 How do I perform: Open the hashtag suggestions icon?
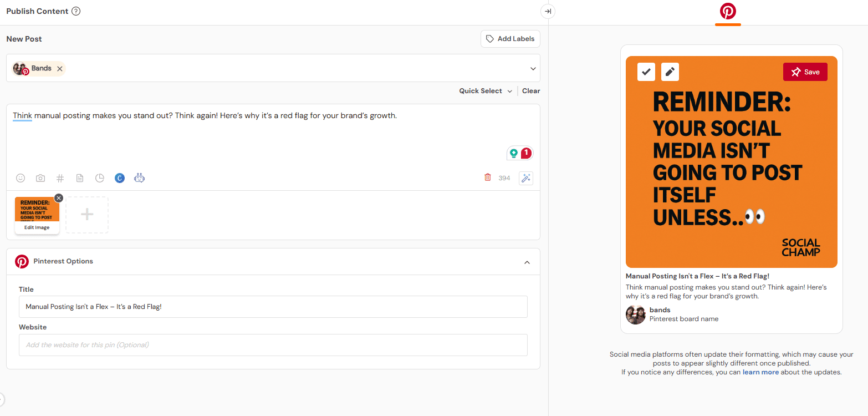point(60,178)
